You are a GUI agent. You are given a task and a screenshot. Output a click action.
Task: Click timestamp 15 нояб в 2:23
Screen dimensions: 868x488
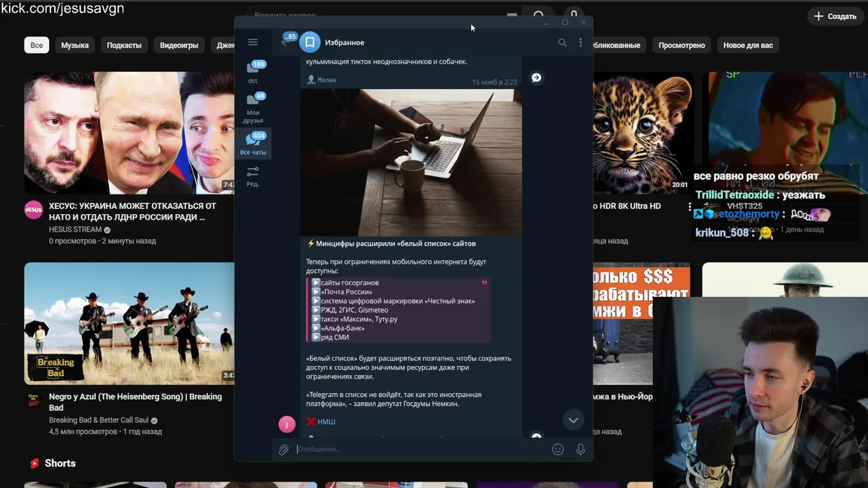[x=494, y=82]
